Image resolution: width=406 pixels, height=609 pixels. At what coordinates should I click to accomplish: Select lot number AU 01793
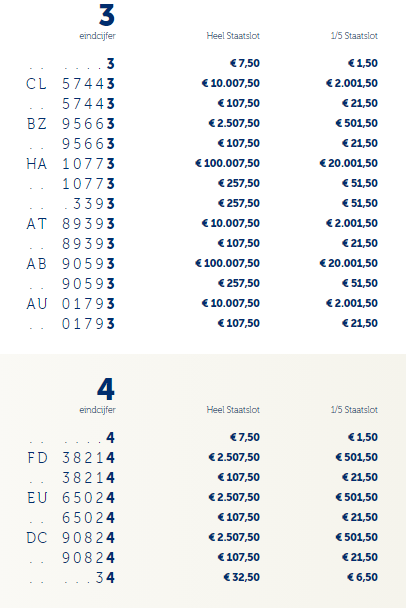[70, 304]
